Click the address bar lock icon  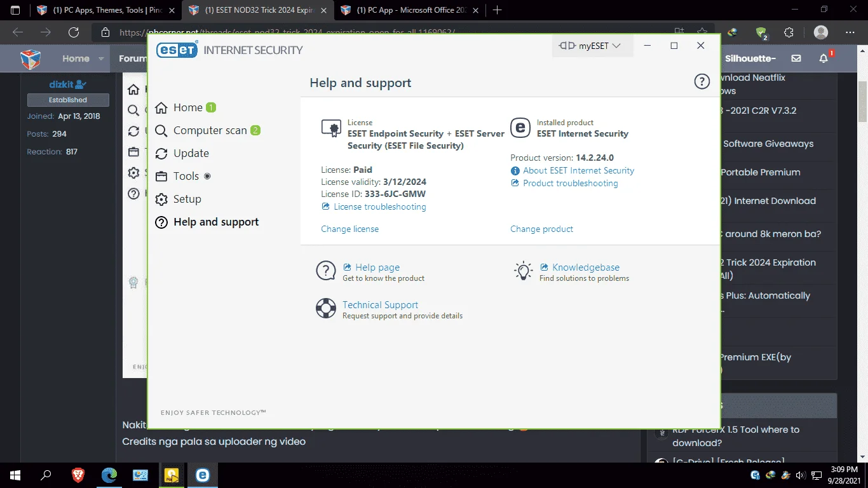[105, 32]
